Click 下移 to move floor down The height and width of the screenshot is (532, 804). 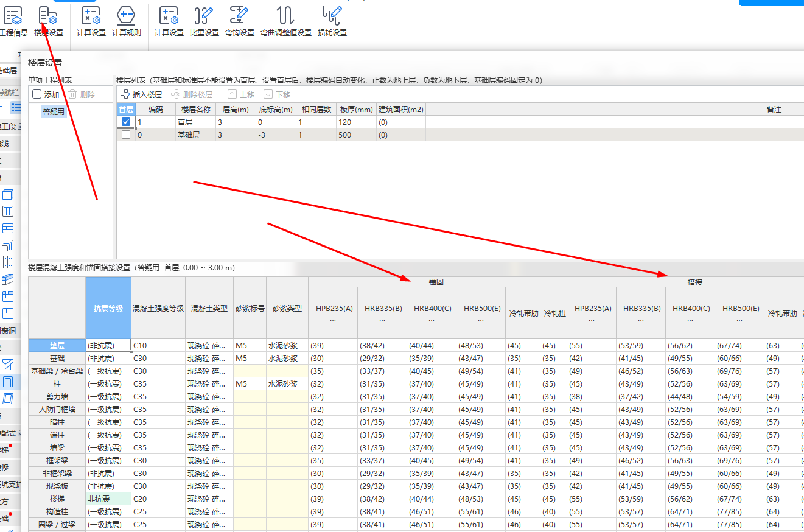click(277, 94)
